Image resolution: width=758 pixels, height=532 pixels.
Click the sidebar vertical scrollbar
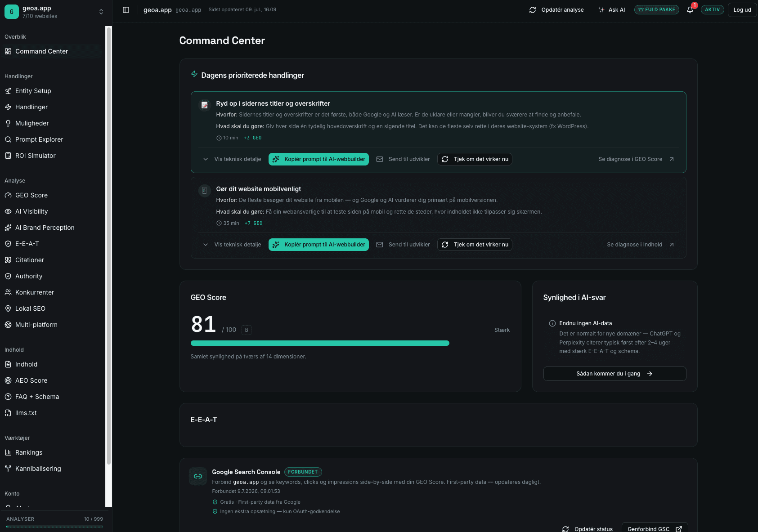[108, 246]
